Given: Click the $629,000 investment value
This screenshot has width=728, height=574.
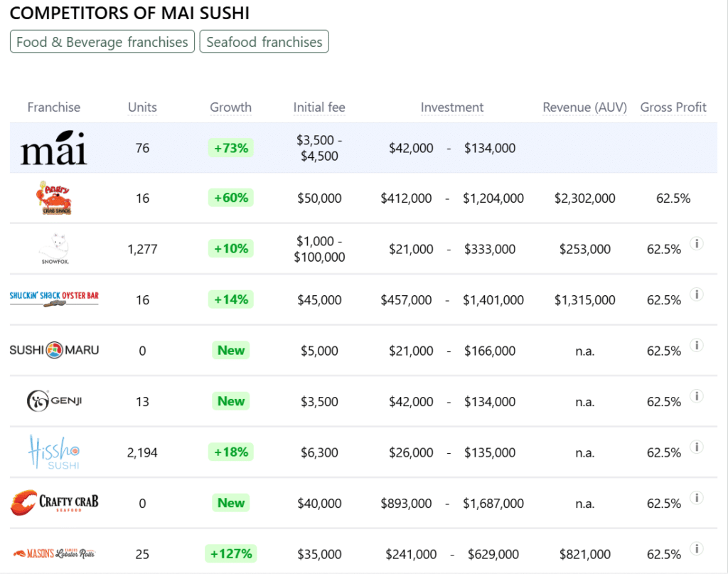Looking at the screenshot, I should pyautogui.click(x=493, y=555).
